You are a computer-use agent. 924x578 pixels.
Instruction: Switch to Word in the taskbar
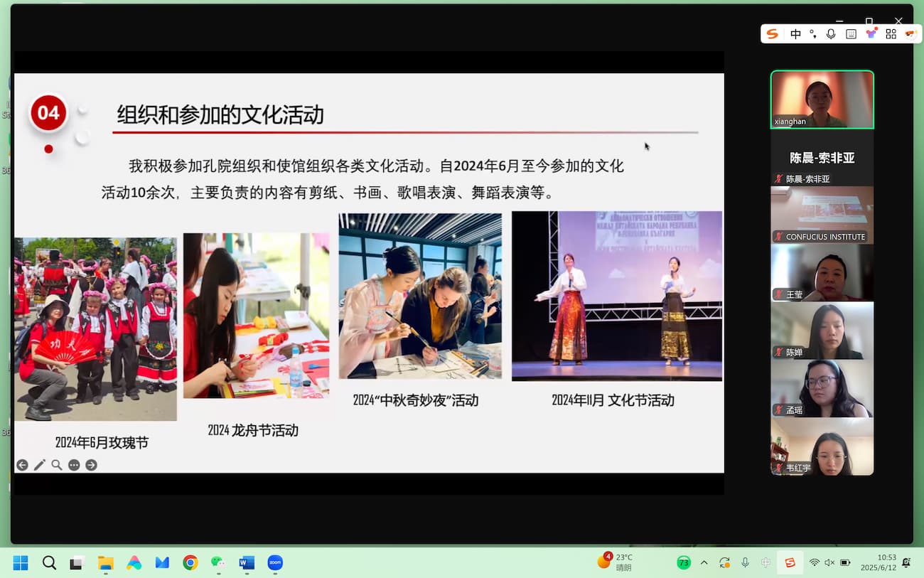[247, 563]
